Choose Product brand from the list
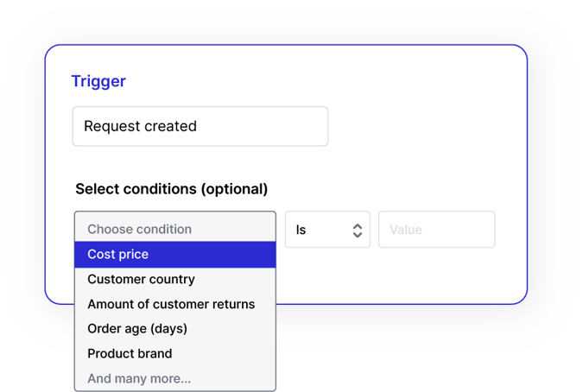This screenshot has height=392, width=583. click(130, 353)
